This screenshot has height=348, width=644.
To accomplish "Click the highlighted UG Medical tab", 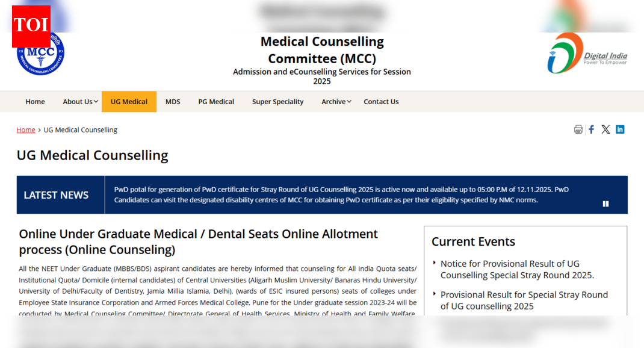I will 129,101.
